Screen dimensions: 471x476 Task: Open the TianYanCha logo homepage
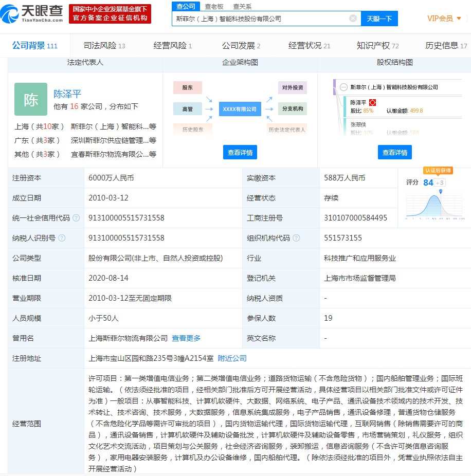coord(31,14)
